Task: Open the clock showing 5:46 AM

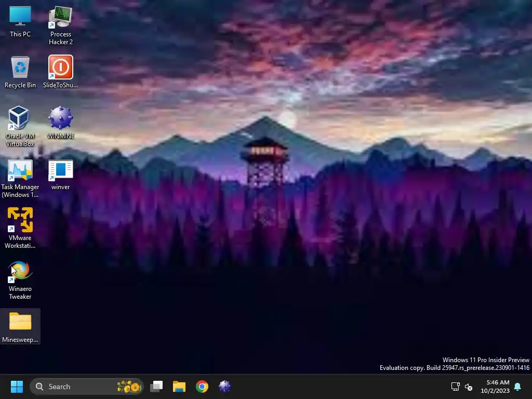Action: pyautogui.click(x=495, y=387)
